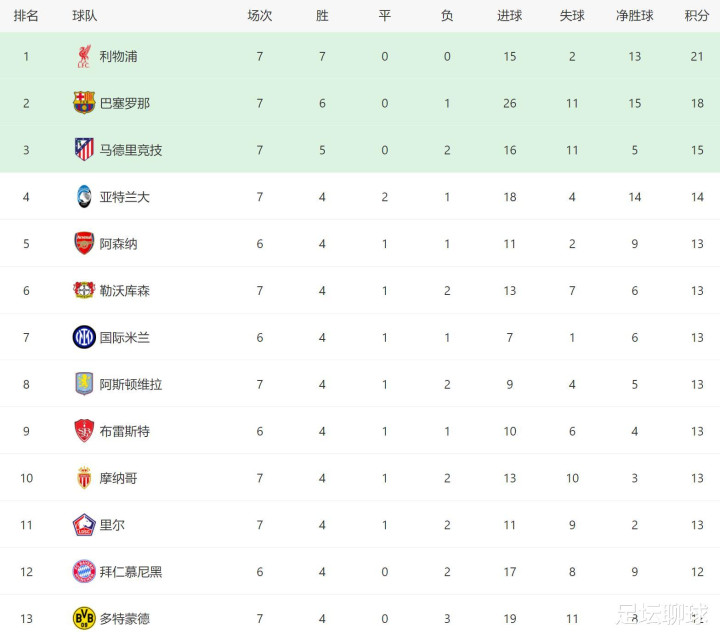This screenshot has height=640, width=720.
Task: Click the Barcelona club crest icon
Action: (84, 103)
